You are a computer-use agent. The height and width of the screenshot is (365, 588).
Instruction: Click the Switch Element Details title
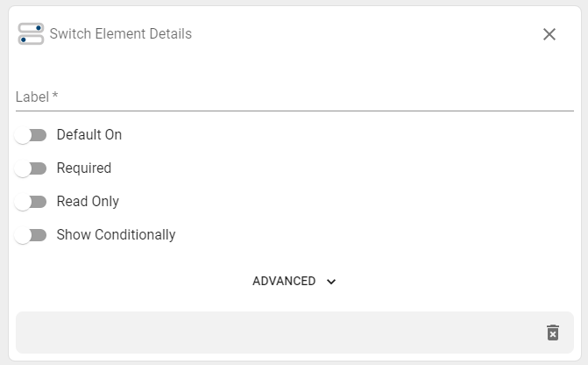point(121,34)
